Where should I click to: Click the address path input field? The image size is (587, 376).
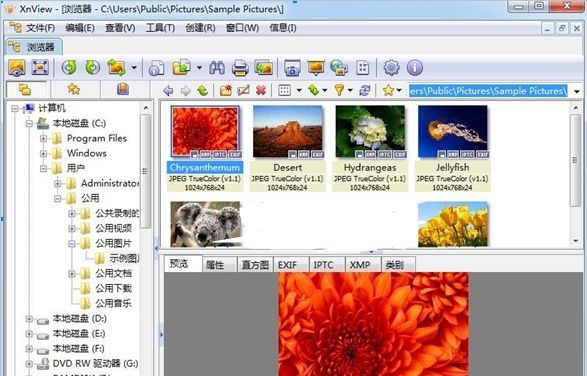click(x=488, y=91)
